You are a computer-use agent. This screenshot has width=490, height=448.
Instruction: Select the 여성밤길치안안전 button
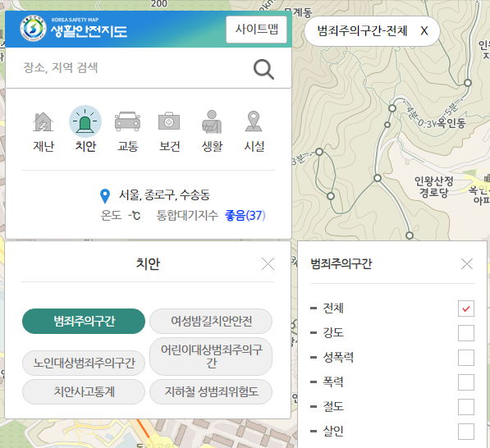tap(211, 321)
